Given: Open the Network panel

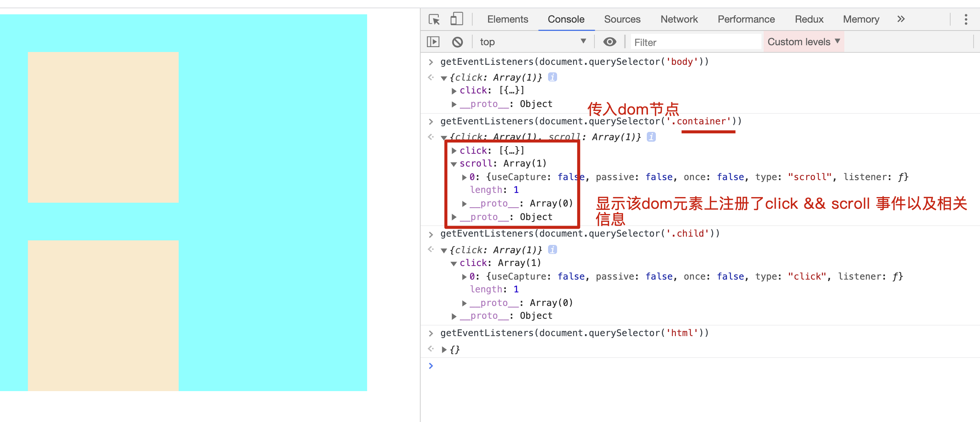Looking at the screenshot, I should [679, 19].
